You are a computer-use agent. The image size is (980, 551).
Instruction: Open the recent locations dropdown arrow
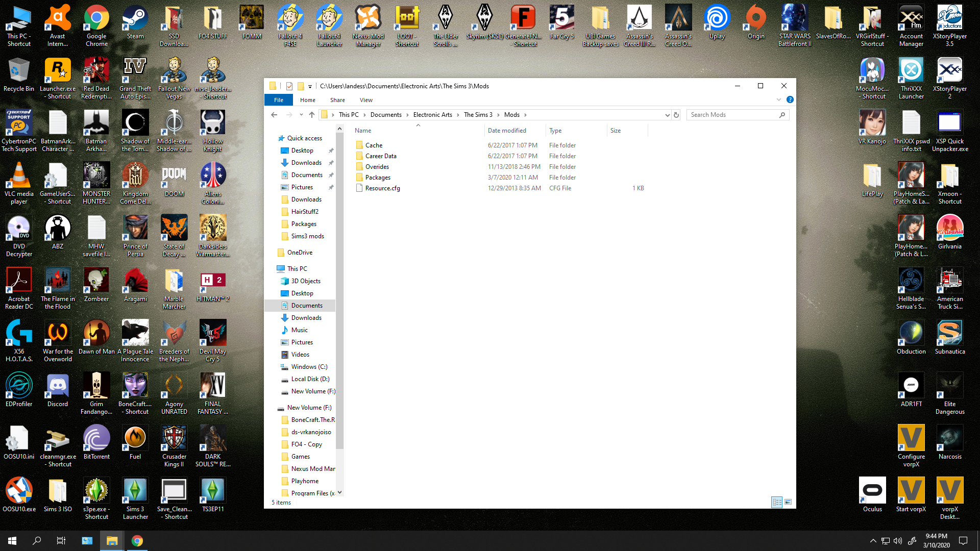pyautogui.click(x=301, y=115)
